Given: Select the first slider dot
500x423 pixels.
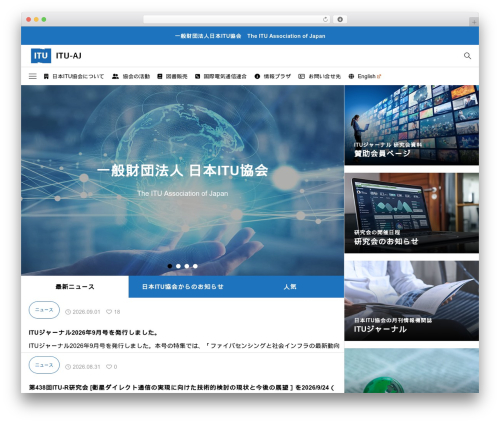Looking at the screenshot, I should (170, 266).
